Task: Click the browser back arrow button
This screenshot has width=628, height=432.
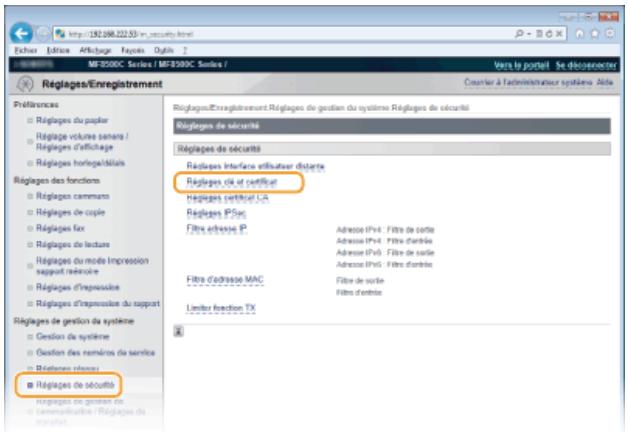Action: 21,33
